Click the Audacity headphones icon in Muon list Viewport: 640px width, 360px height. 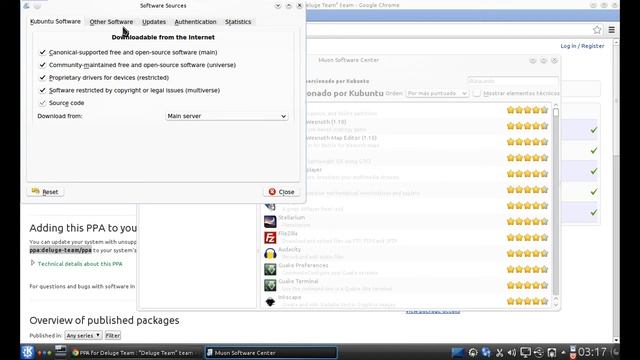tap(270, 253)
